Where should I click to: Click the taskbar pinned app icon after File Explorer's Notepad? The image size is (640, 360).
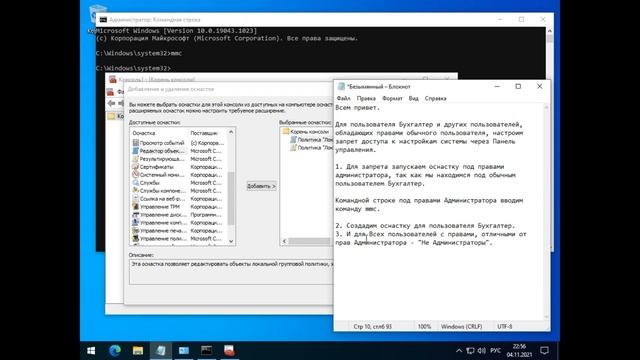pyautogui.click(x=183, y=351)
